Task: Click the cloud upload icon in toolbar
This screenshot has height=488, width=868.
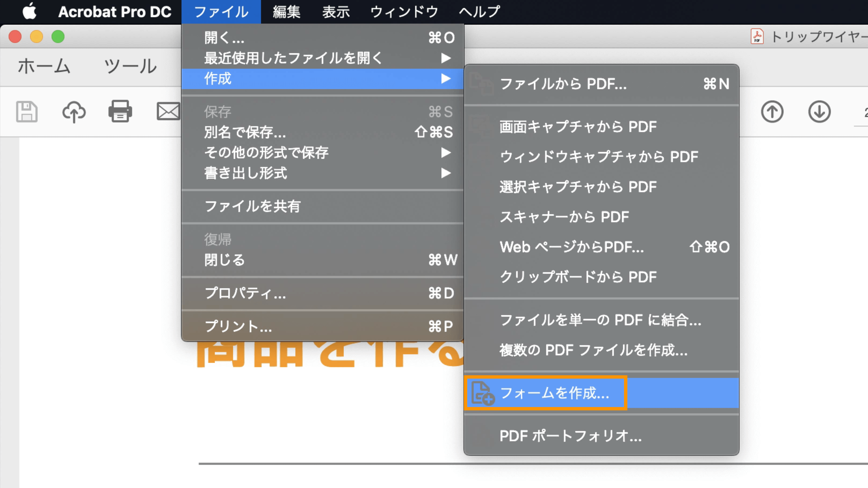Action: coord(74,112)
